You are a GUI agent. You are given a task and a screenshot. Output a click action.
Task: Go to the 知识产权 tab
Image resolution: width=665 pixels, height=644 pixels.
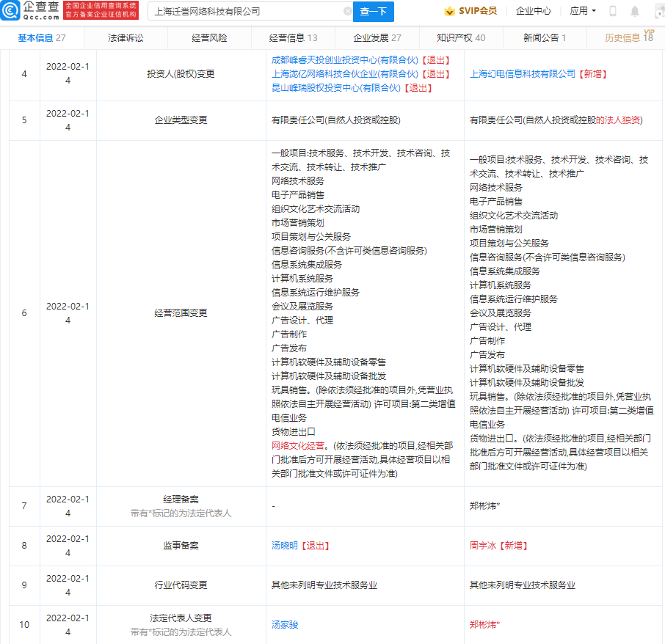[460, 38]
